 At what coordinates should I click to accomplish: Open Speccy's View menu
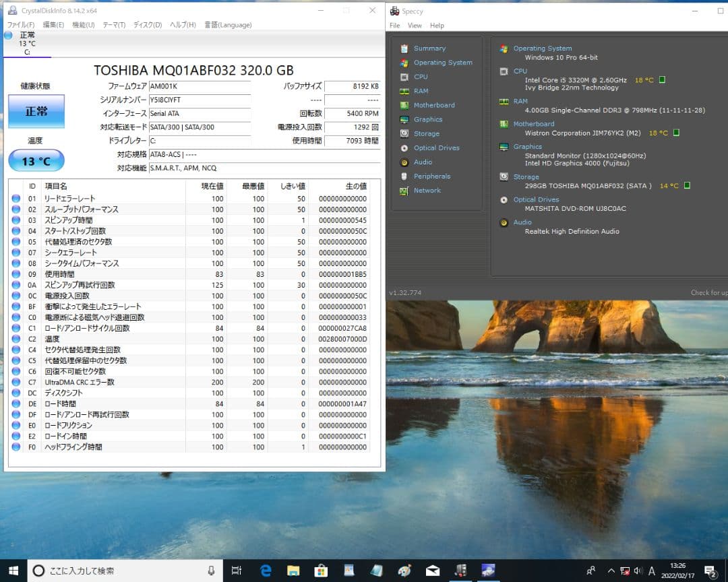coord(415,25)
